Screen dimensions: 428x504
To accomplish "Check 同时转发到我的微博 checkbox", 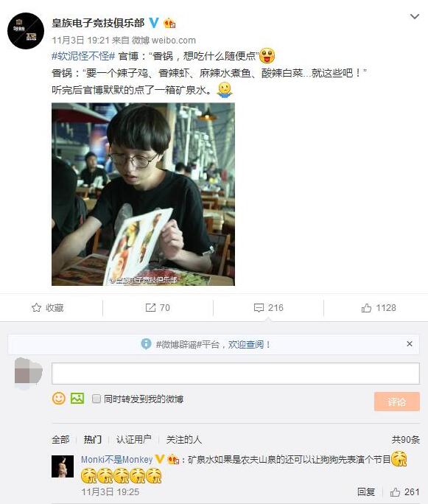I will pyautogui.click(x=96, y=399).
